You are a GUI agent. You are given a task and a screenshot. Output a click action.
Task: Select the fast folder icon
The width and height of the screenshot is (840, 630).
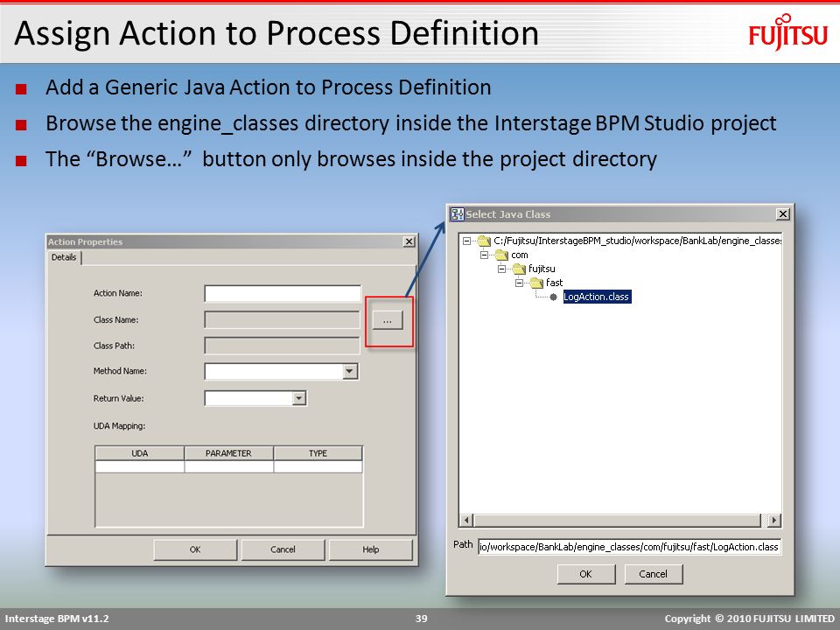[x=536, y=283]
